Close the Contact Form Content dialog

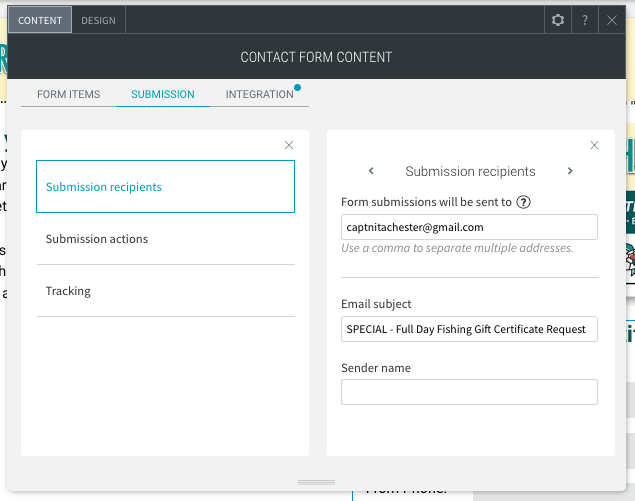pyautogui.click(x=612, y=20)
